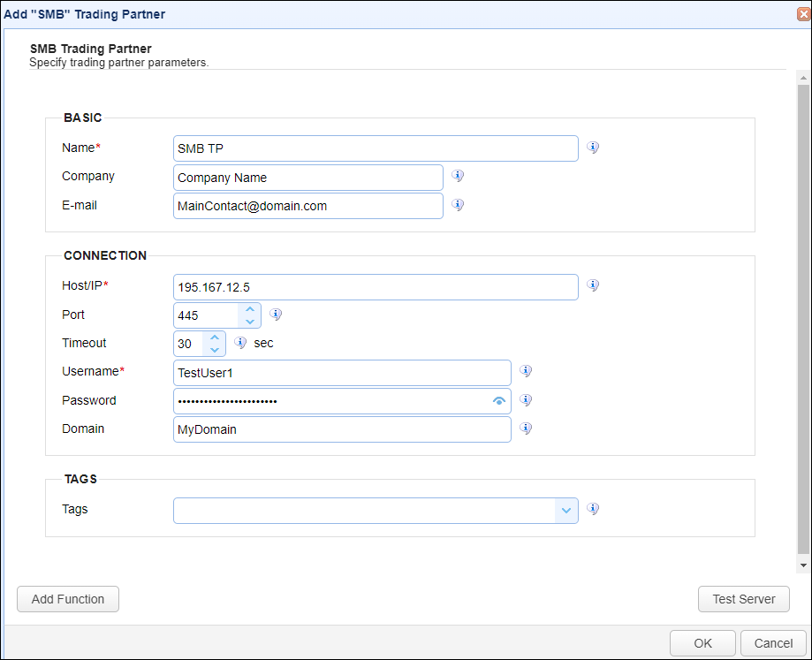Click the info icon beside E-mail field
Viewport: 812px width, 660px height.
pyautogui.click(x=458, y=204)
